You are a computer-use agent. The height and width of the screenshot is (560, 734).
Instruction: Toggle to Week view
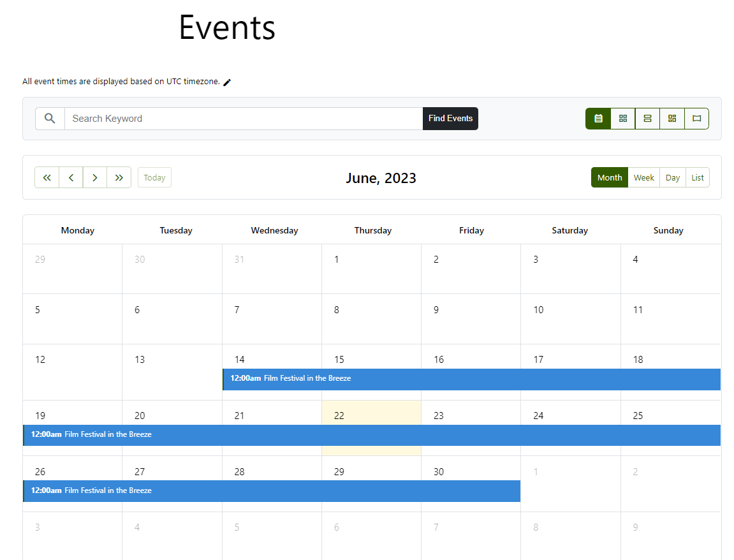[644, 177]
